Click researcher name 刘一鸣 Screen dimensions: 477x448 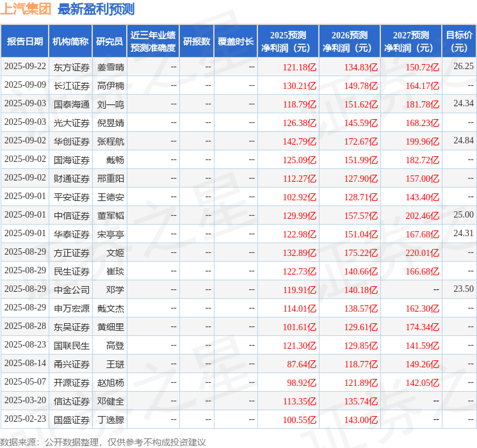[110, 104]
